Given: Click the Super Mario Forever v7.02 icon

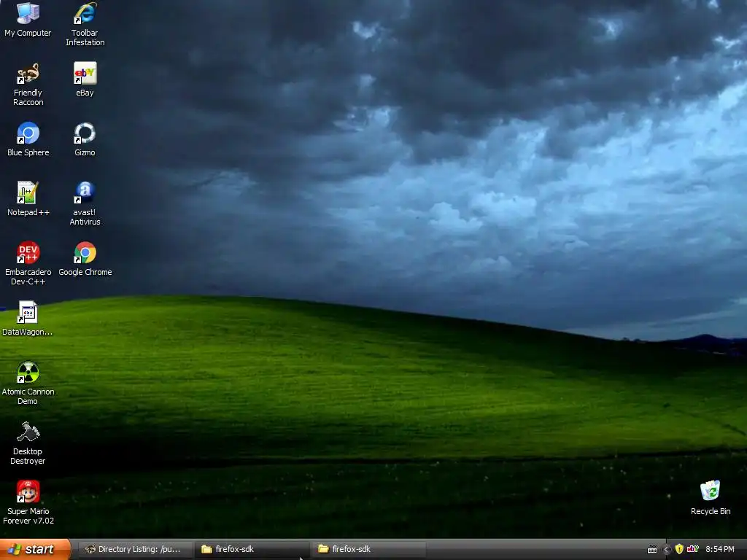Looking at the screenshot, I should [x=28, y=502].
